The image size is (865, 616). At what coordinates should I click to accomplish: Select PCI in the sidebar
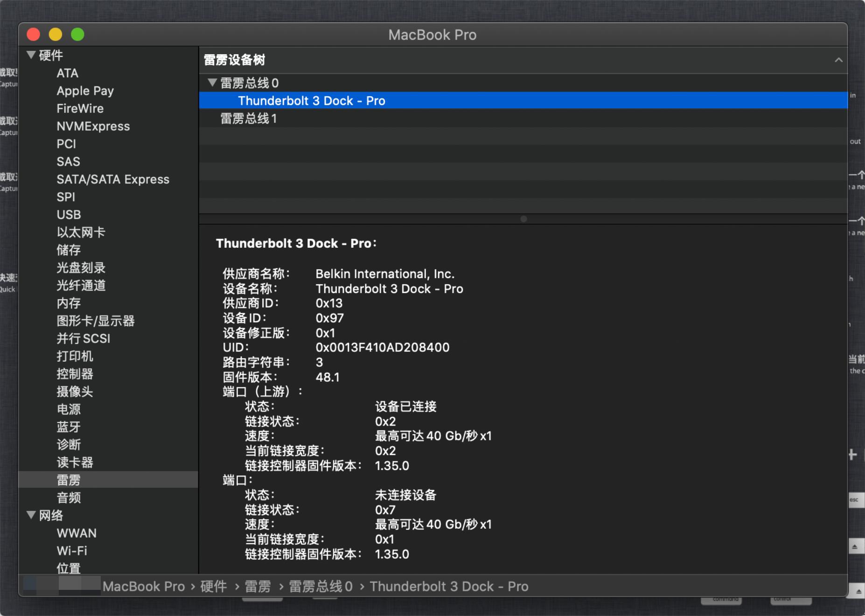tap(66, 144)
